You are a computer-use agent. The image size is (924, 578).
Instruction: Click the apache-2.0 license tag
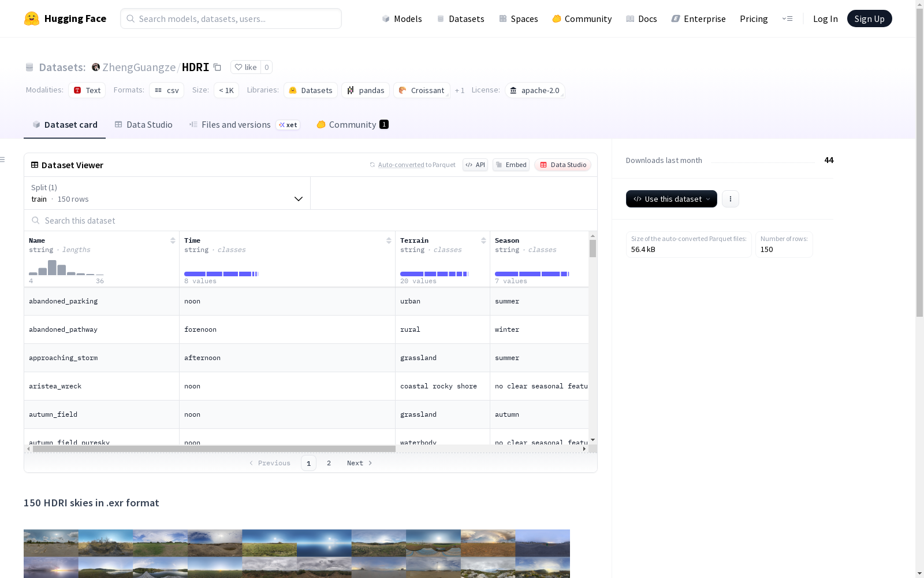[x=535, y=90]
